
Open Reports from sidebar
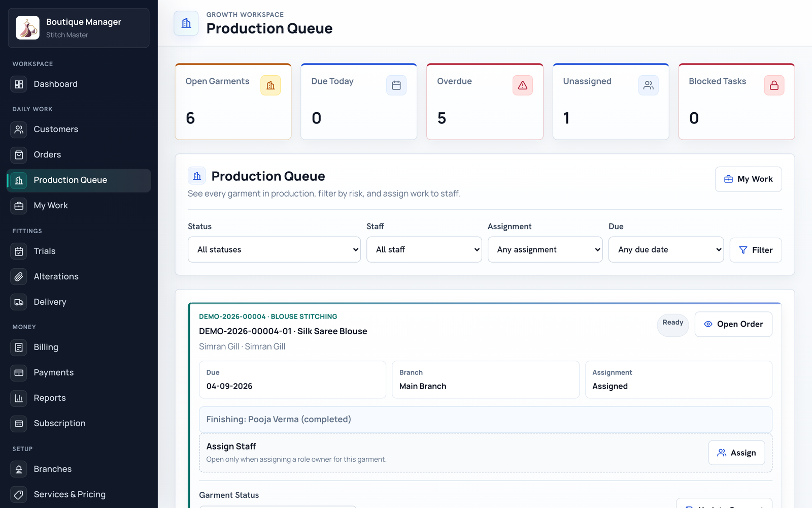tap(79, 398)
